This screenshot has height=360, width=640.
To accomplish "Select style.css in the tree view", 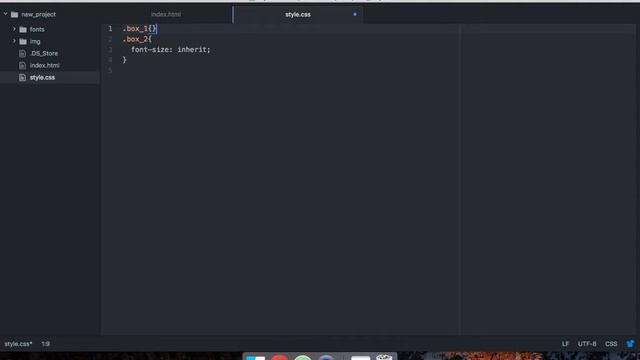I will click(42, 77).
